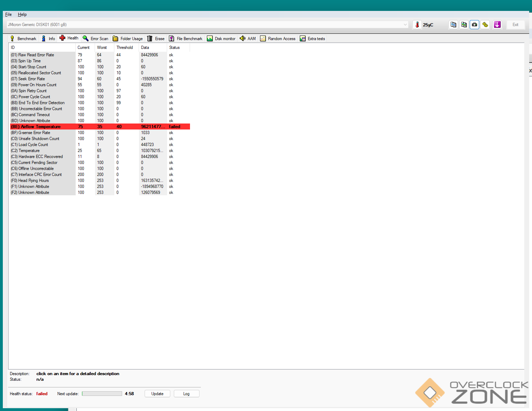
Task: Select the Health tab
Action: tap(69, 38)
